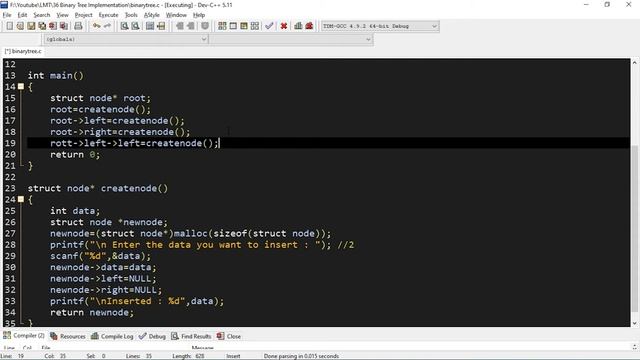Click the Run program toolbar icon
Viewport: 640px width, 360px height.
pyautogui.click(x=233, y=26)
